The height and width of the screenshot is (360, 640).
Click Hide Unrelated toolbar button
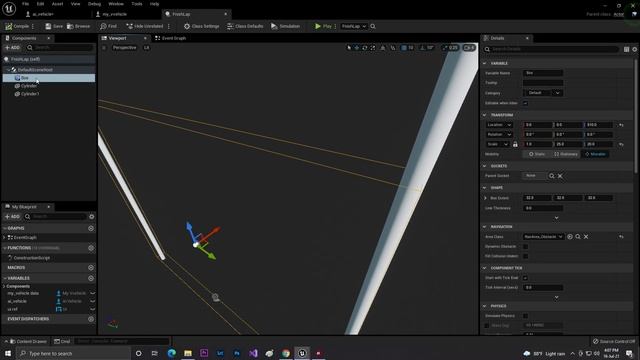[144, 26]
